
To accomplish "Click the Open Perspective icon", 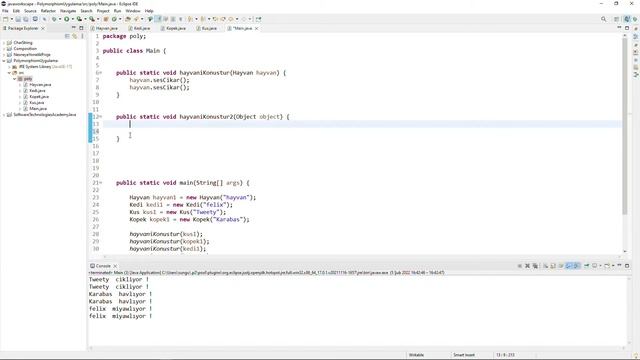I will [617, 19].
